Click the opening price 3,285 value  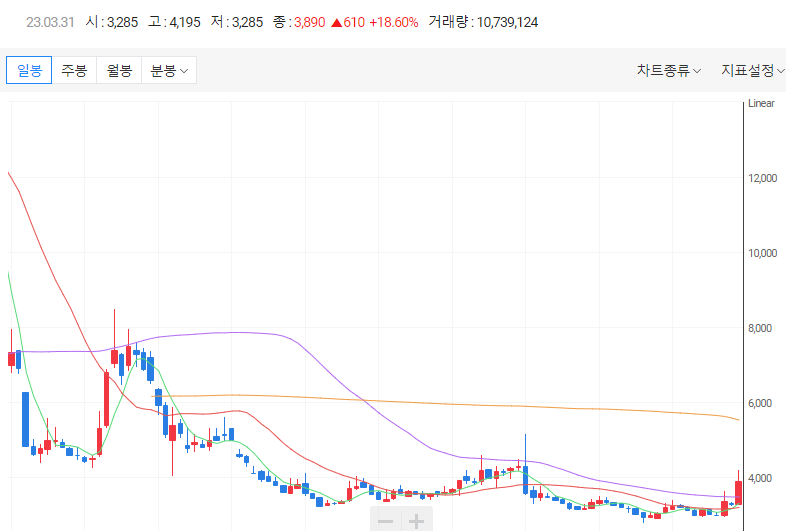click(122, 23)
